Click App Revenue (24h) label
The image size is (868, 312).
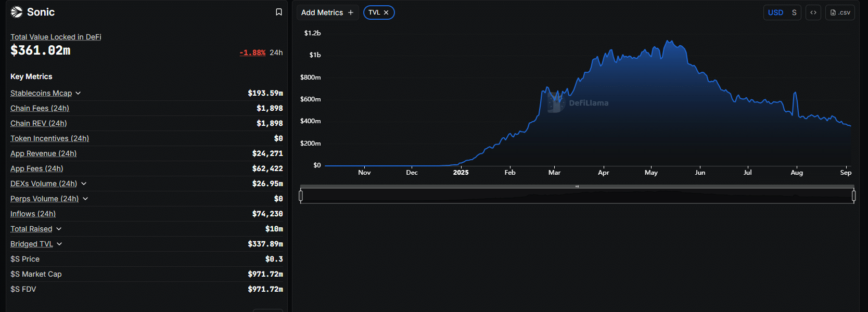pos(43,153)
